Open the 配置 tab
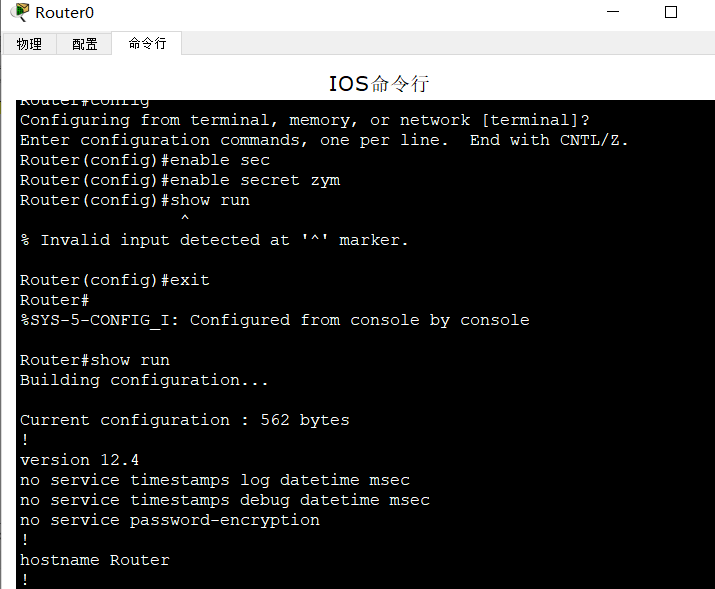 click(85, 44)
